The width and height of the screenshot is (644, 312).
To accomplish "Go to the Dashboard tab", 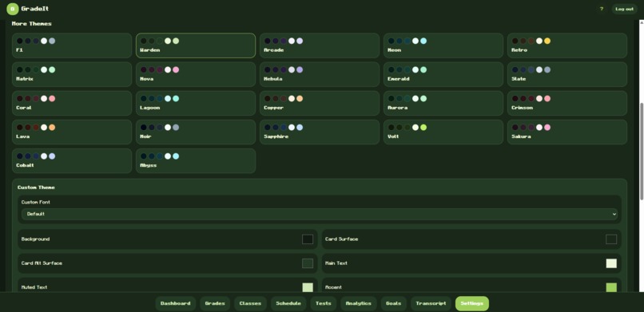I will [x=175, y=303].
